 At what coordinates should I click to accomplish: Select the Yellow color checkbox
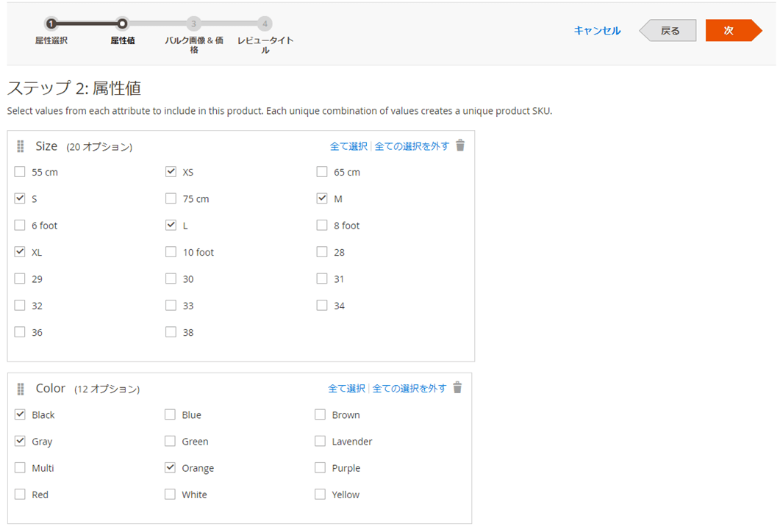321,494
